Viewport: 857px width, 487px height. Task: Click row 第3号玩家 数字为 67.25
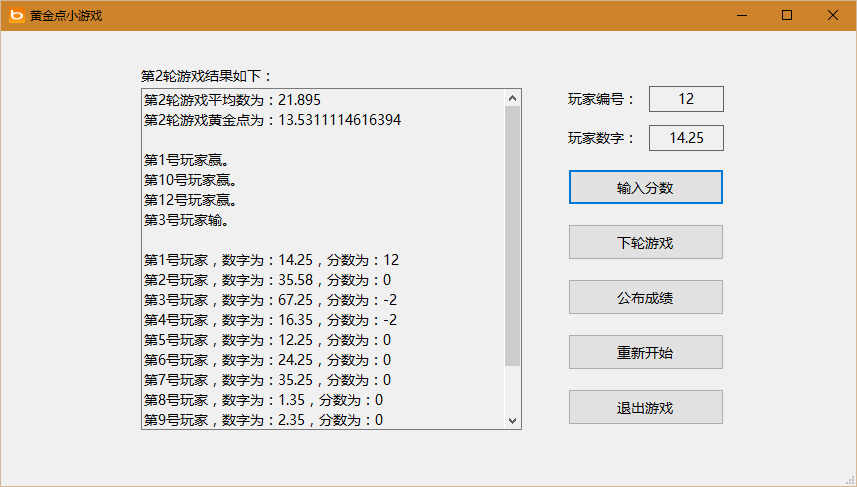point(271,300)
